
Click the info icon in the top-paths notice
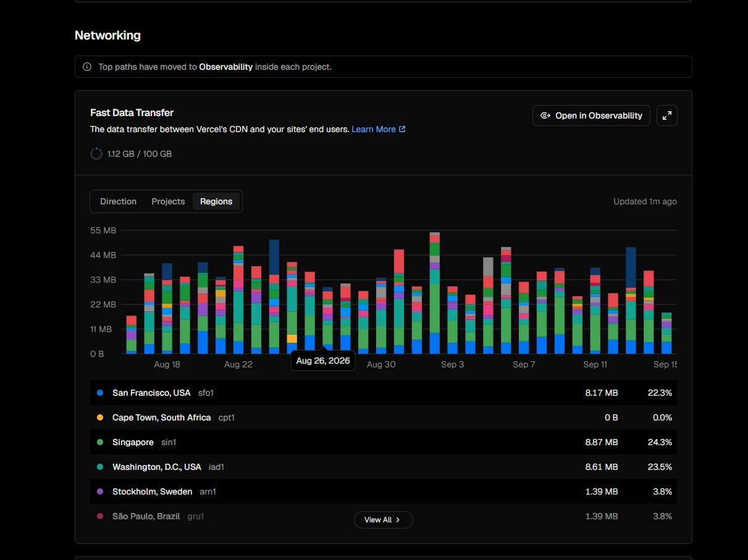point(87,67)
